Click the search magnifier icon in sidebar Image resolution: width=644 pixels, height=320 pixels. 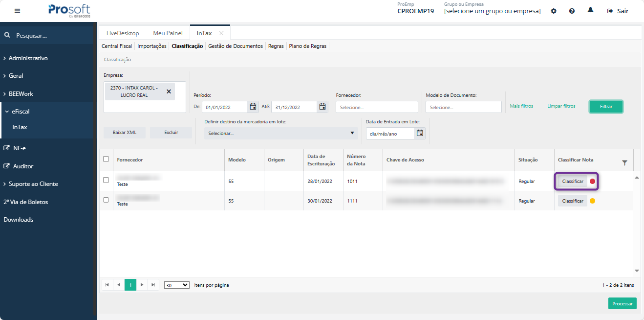7,35
